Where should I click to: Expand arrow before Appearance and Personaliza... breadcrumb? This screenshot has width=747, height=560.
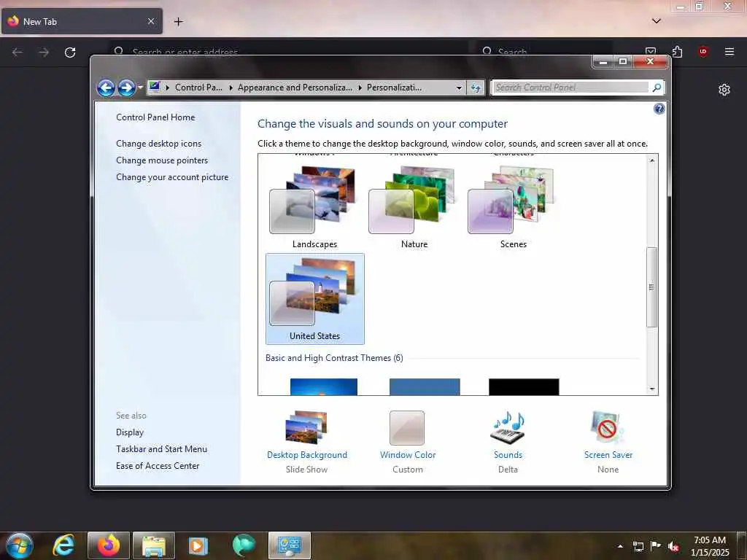231,87
